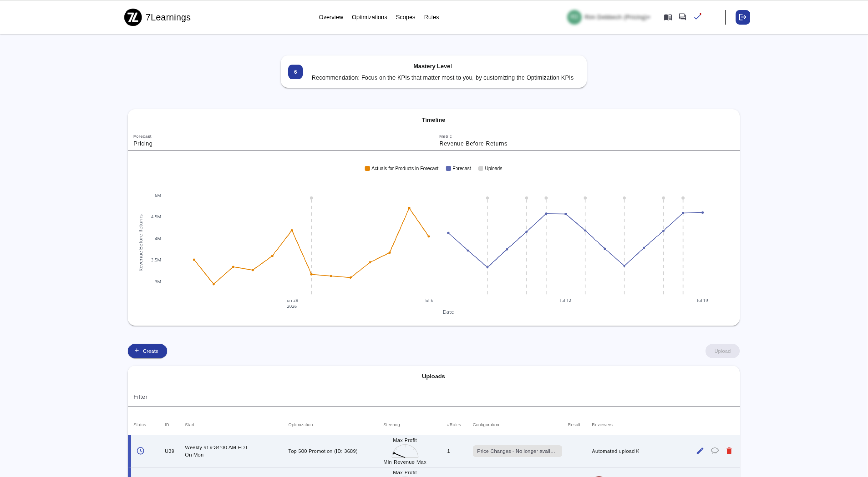Click the Mastery Level 6 badge

[295, 72]
